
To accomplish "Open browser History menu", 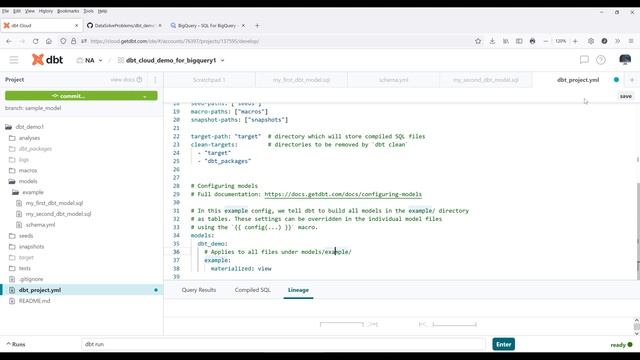I will coord(46,11).
